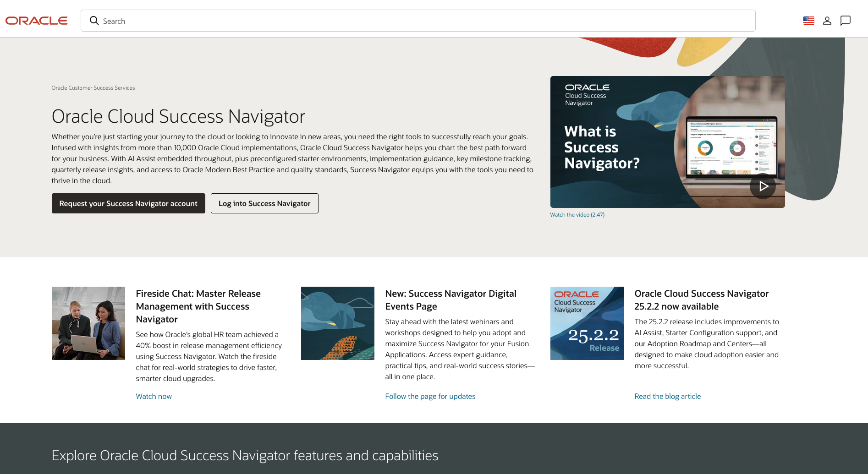Screen dimensions: 868x474
Task: Play the What is Success Navigator video
Action: pos(763,186)
